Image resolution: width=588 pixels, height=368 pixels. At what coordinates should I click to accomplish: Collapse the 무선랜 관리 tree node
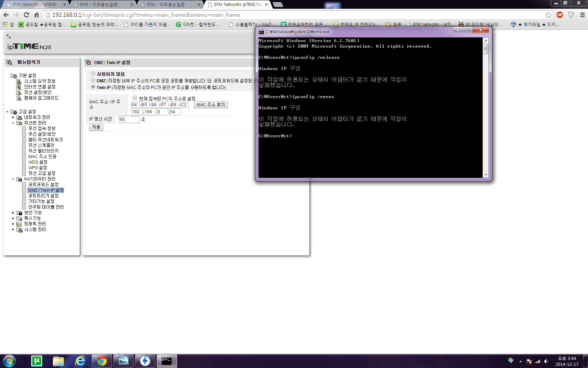(x=13, y=123)
